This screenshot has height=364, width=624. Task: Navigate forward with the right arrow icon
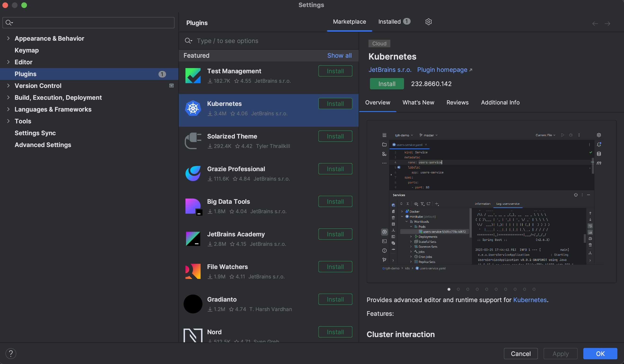[x=608, y=23]
